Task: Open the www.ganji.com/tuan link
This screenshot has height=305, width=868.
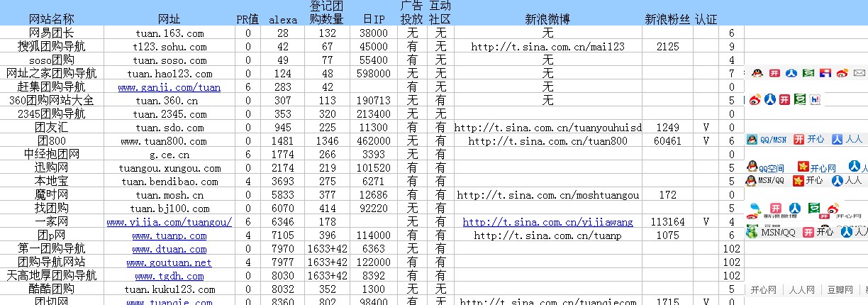Action: click(169, 87)
